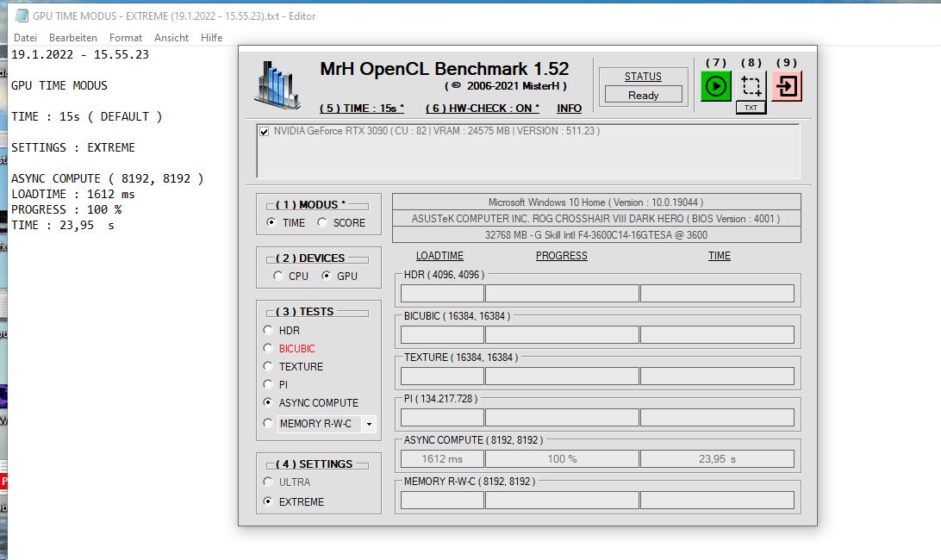This screenshot has height=560, width=941.
Task: Select PI test radio button
Action: (x=268, y=383)
